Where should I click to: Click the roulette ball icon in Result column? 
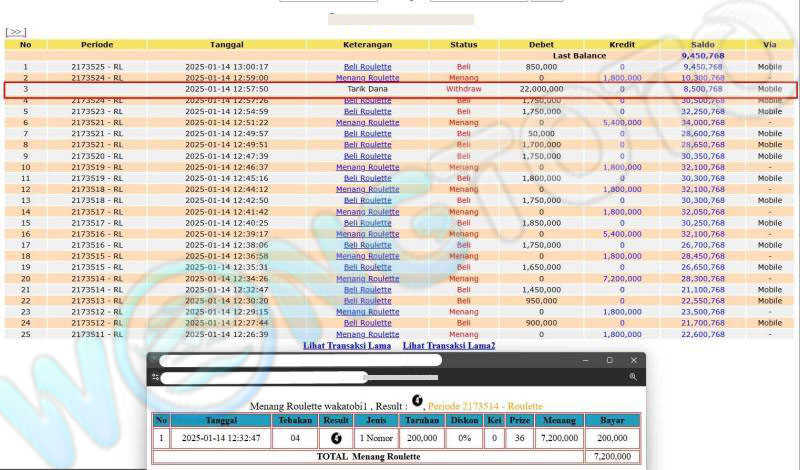click(x=337, y=438)
